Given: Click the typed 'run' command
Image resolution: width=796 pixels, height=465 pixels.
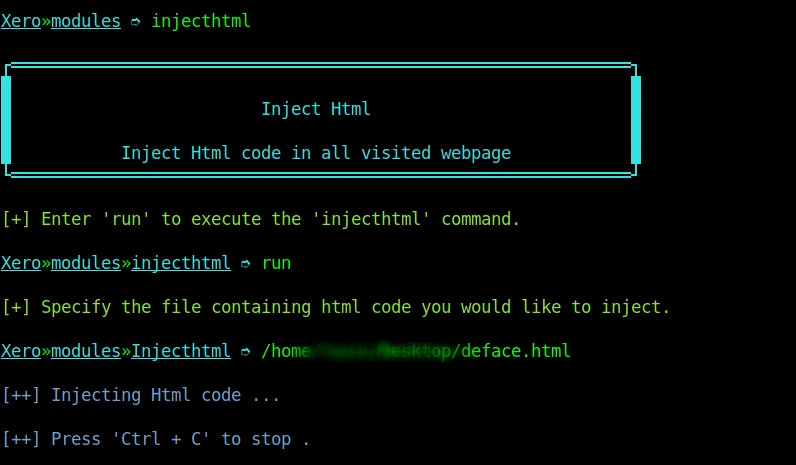Looking at the screenshot, I should click(276, 263).
